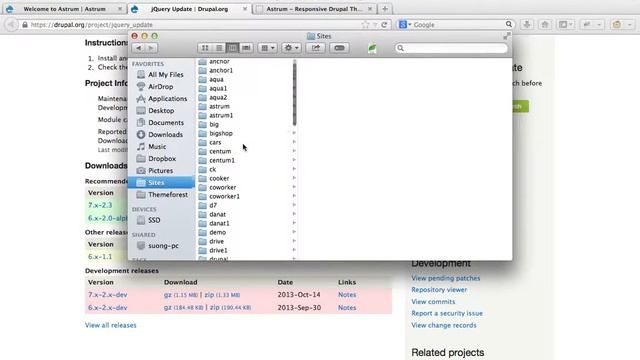
Task: Open Notes for 2013-Oct-14 release
Action: click(x=347, y=295)
